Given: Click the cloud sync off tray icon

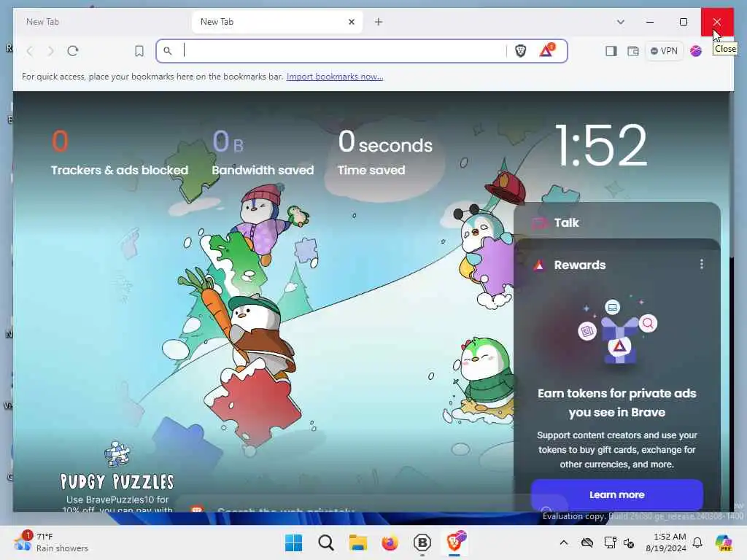Looking at the screenshot, I should (587, 542).
